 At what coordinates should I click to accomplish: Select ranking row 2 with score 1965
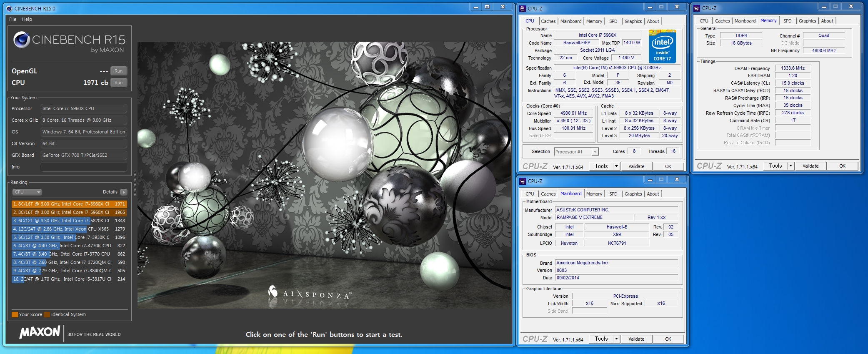[69, 212]
